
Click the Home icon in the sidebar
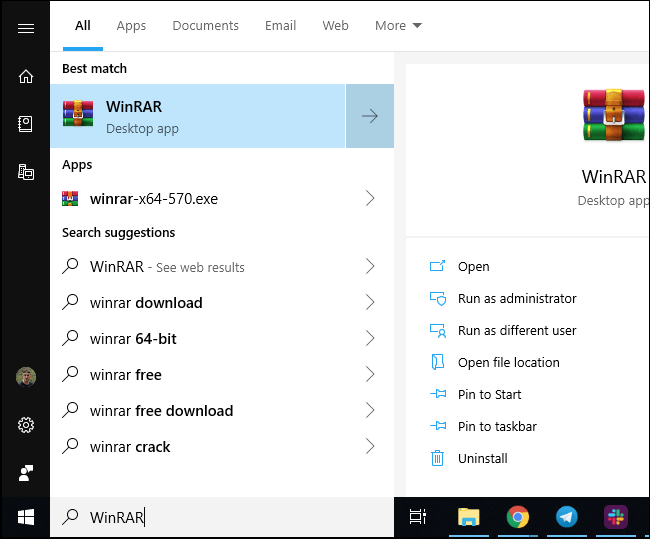pos(26,77)
